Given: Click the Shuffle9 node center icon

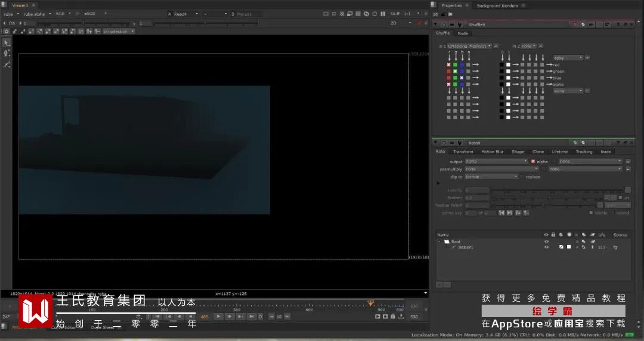Looking at the screenshot, I should click(x=444, y=24).
